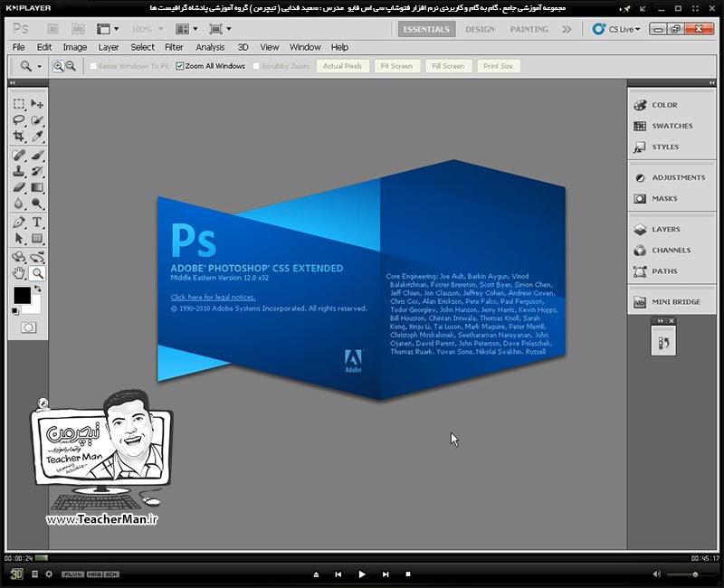Select the Horizontal Type tool
Image resolution: width=724 pixels, height=588 pixels.
pos(37,222)
